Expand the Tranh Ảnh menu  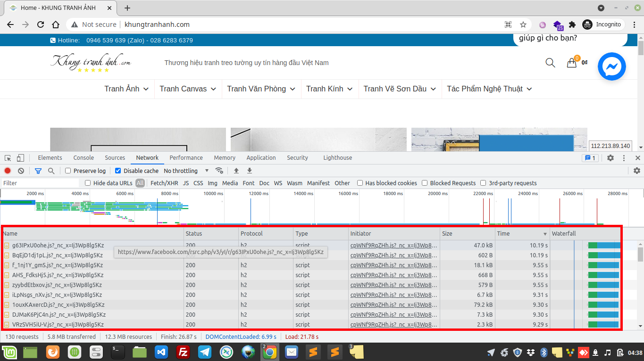coord(126,89)
